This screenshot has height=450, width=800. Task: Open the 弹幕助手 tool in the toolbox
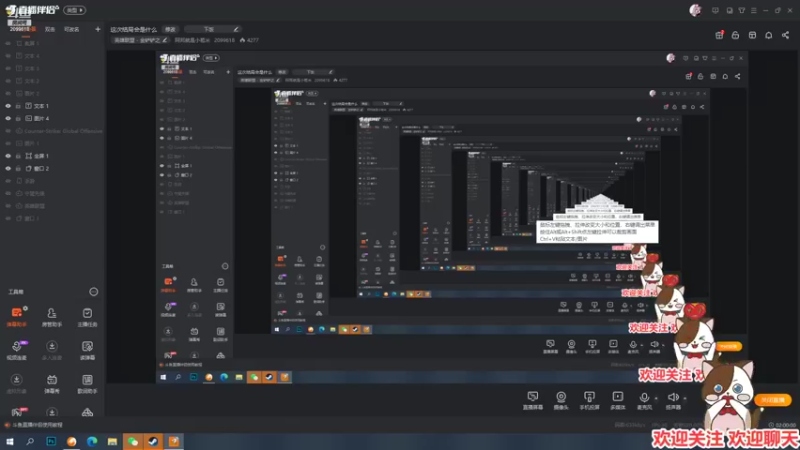click(16, 316)
